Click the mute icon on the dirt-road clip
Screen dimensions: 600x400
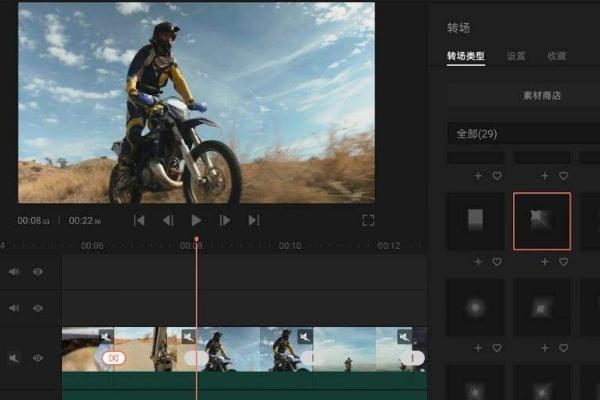click(x=189, y=336)
